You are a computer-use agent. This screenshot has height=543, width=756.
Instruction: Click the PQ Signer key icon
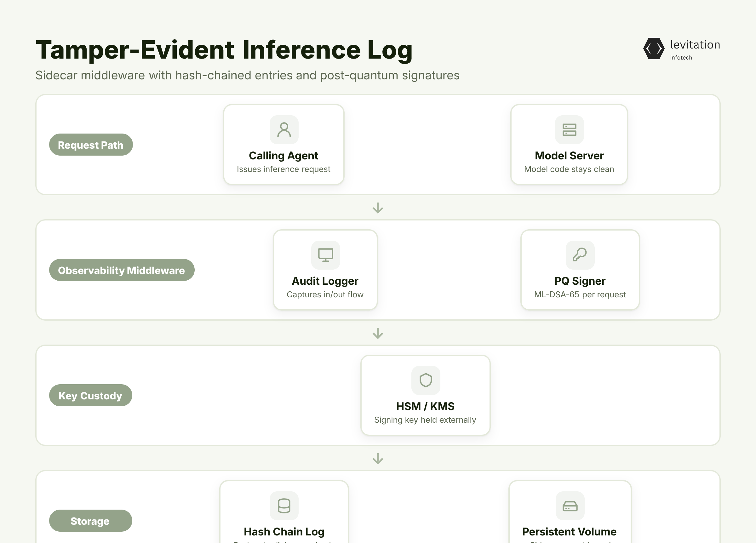tap(580, 255)
